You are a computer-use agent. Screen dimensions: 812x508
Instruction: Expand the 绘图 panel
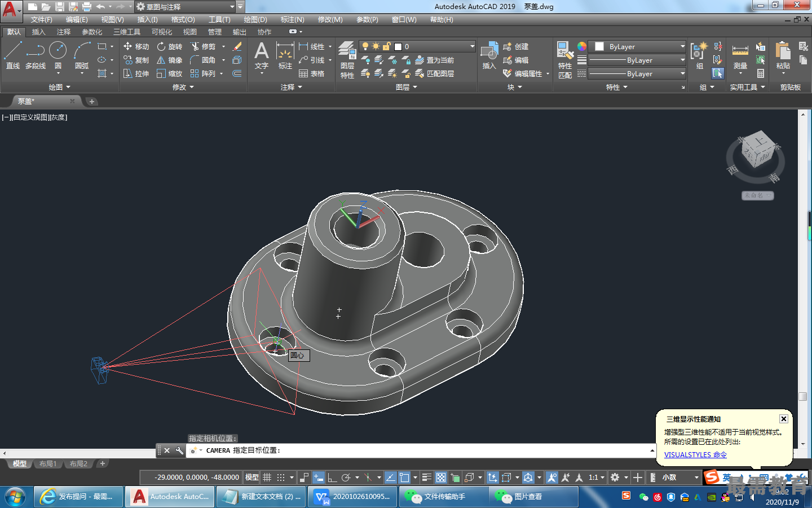point(59,87)
